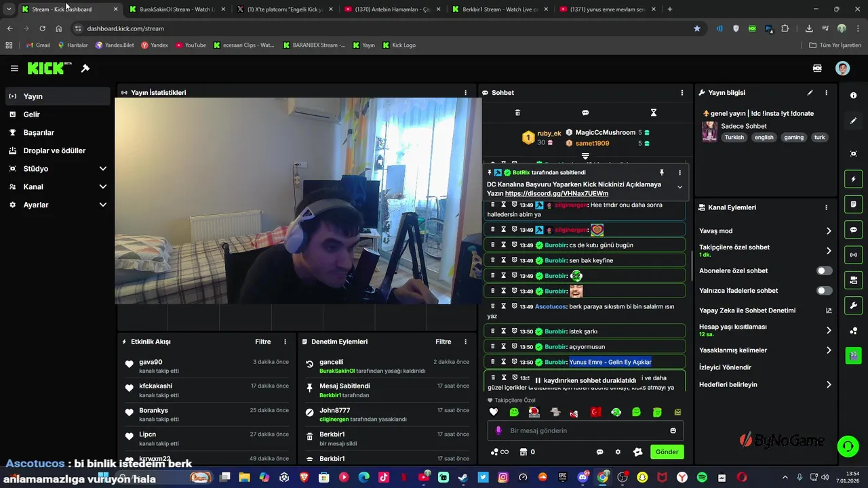Click the camera capture icon in the right sidebar
Image resolution: width=868 pixels, height=488 pixels.
(853, 154)
